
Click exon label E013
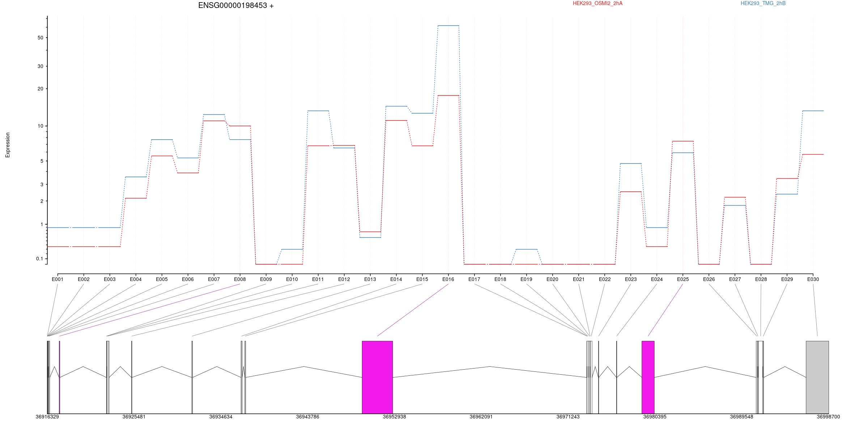(x=370, y=279)
